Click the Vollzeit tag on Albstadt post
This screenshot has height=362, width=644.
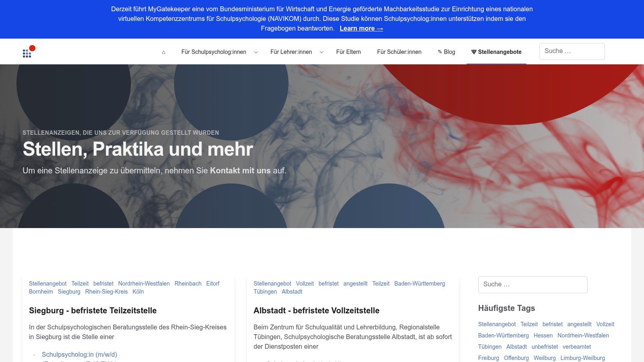point(305,284)
